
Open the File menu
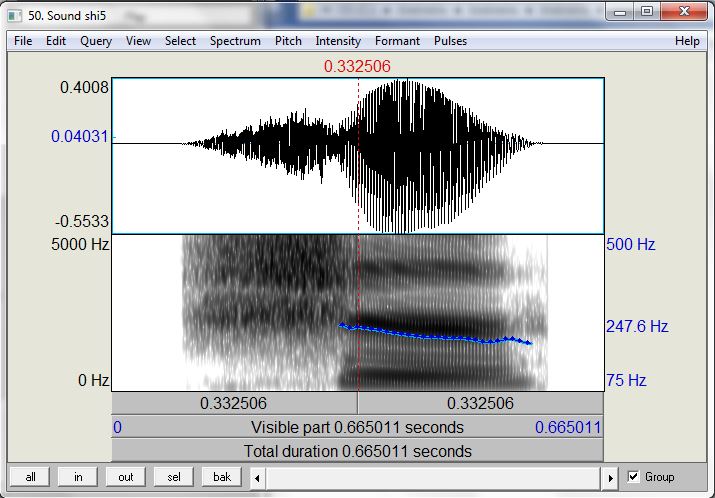23,41
